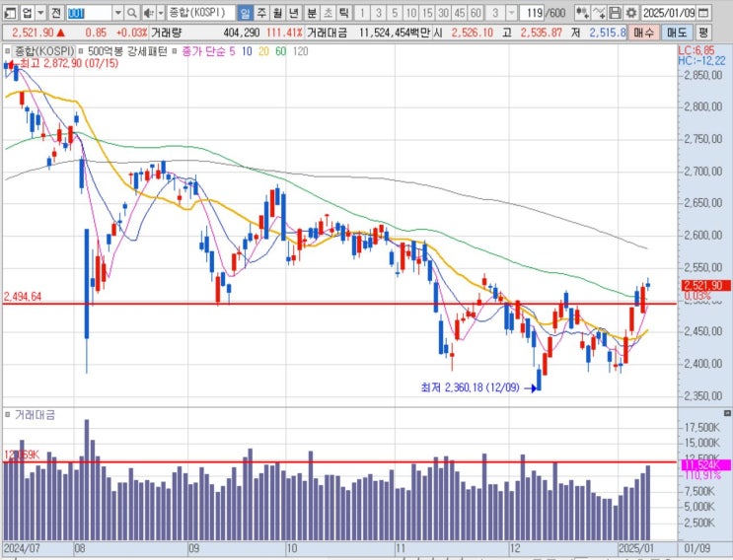Select the 일 daily period tab
The width and height of the screenshot is (733, 560).
click(245, 13)
